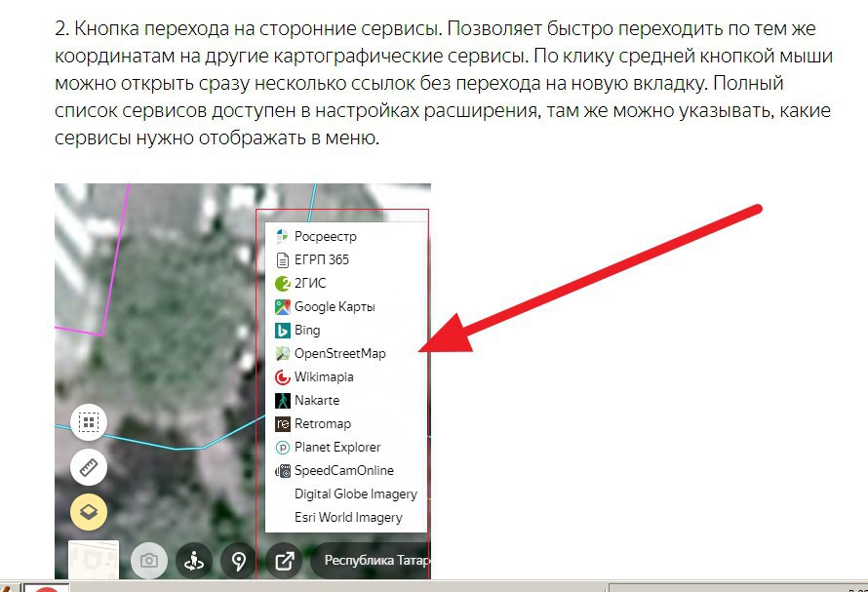
Task: Open 2ГИС from the services list
Action: click(x=346, y=284)
